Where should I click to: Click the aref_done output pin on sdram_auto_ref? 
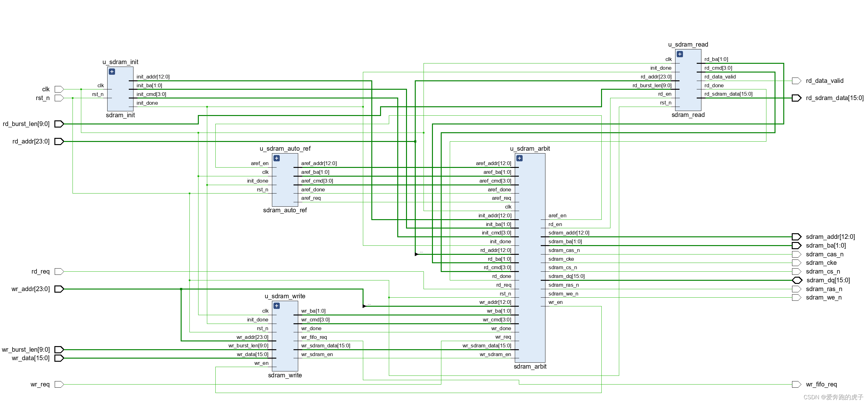(313, 190)
